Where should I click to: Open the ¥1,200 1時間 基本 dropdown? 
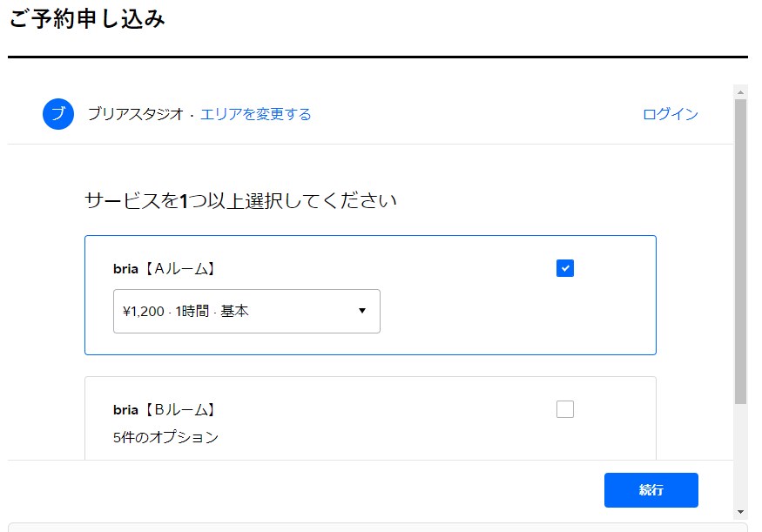click(246, 311)
